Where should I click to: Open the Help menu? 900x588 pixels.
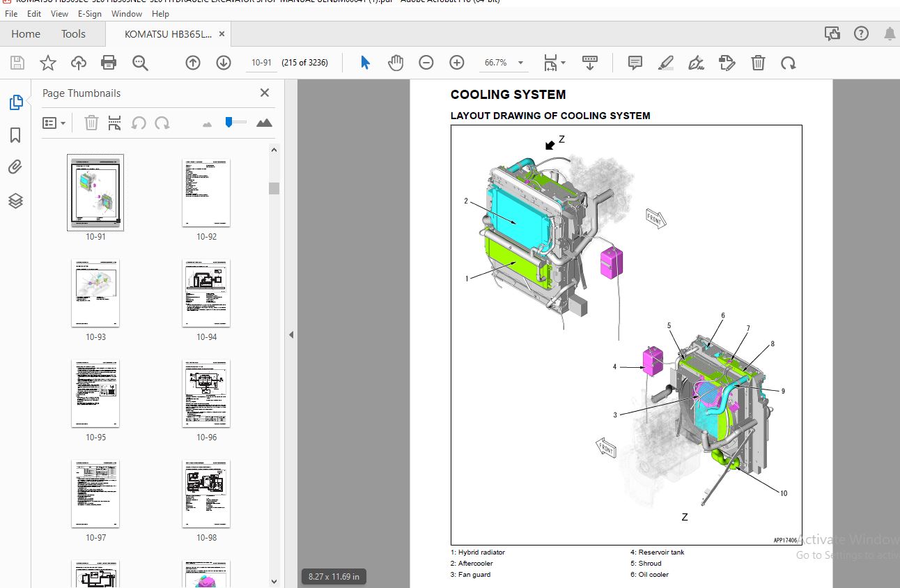tap(160, 13)
